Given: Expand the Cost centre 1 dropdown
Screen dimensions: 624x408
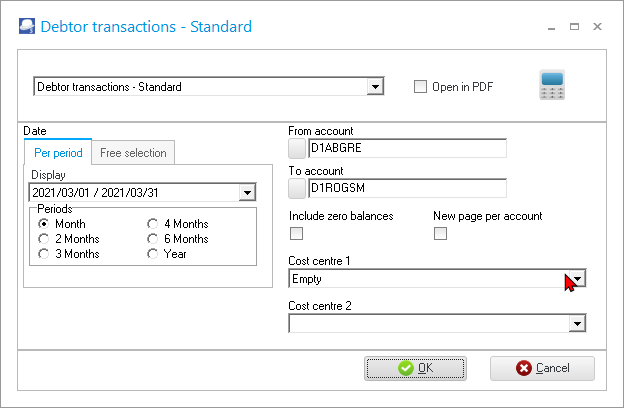Looking at the screenshot, I should 576,280.
